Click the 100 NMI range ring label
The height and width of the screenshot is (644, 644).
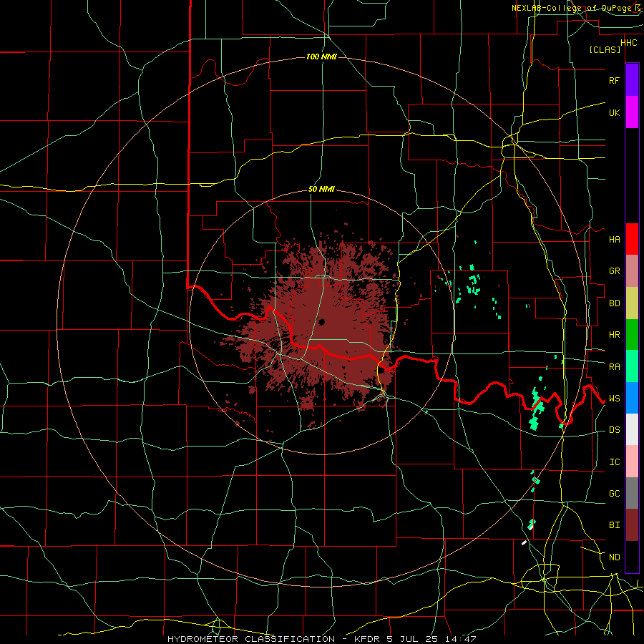[x=321, y=57]
